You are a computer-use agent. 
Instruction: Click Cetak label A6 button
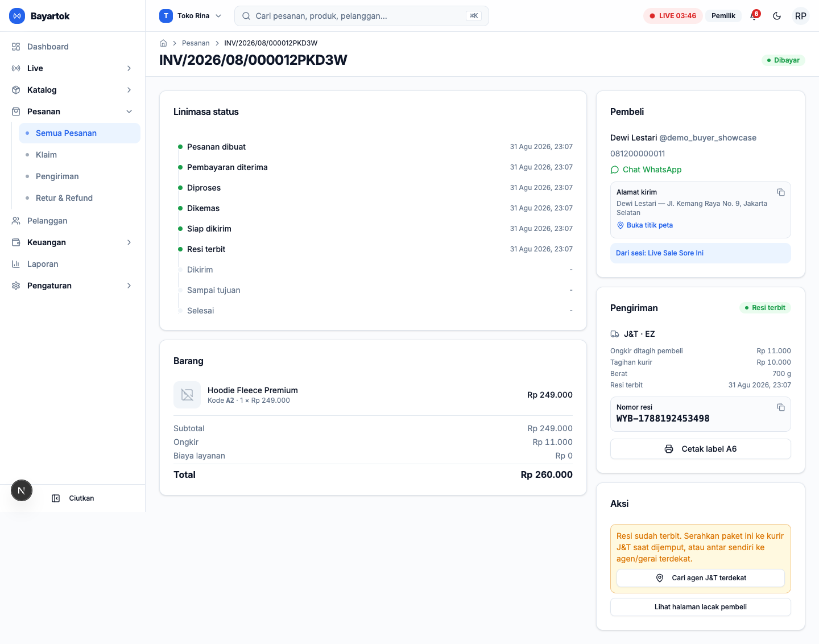(701, 449)
